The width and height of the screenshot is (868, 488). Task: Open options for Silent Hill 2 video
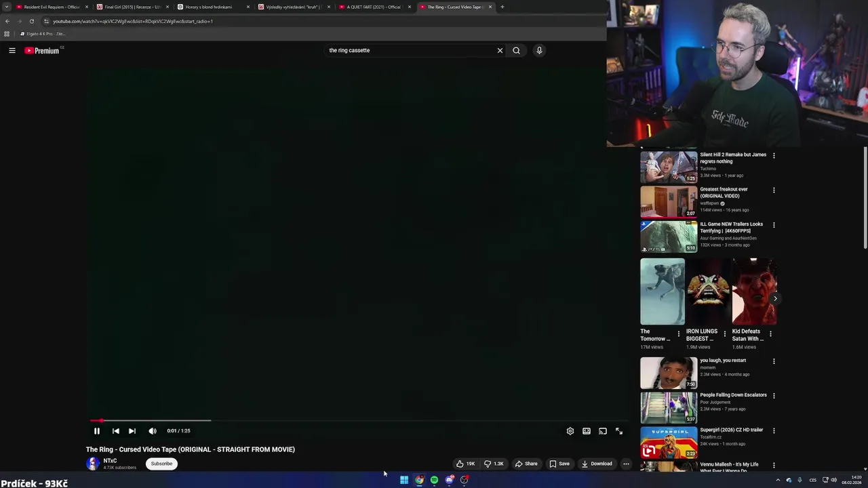point(774,155)
